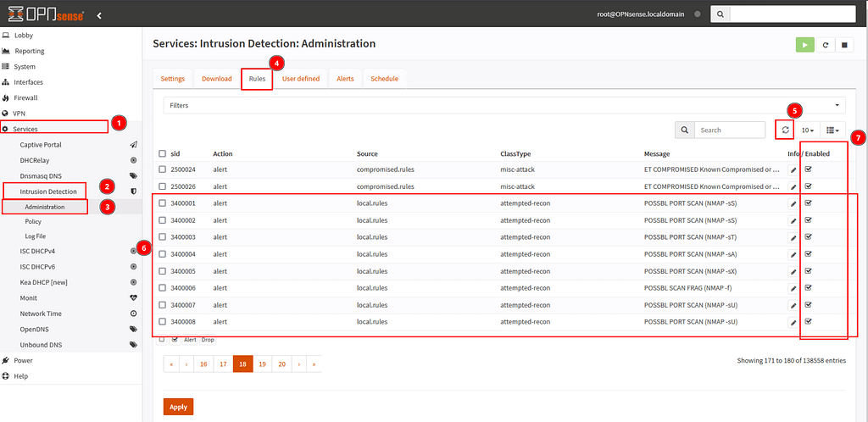Click edit pencil icon for rule 3400001
The width and height of the screenshot is (868, 422).
[793, 203]
